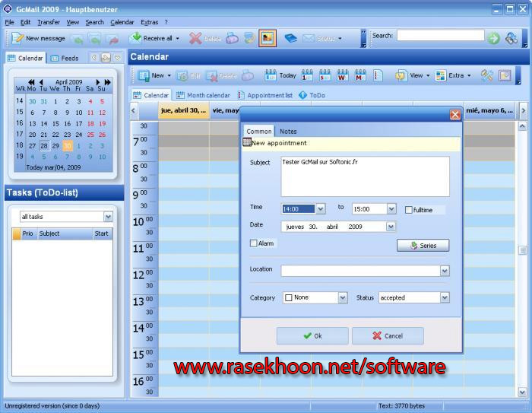Close the appointment dialog with red X
This screenshot has height=413, width=532.
pyautogui.click(x=455, y=115)
